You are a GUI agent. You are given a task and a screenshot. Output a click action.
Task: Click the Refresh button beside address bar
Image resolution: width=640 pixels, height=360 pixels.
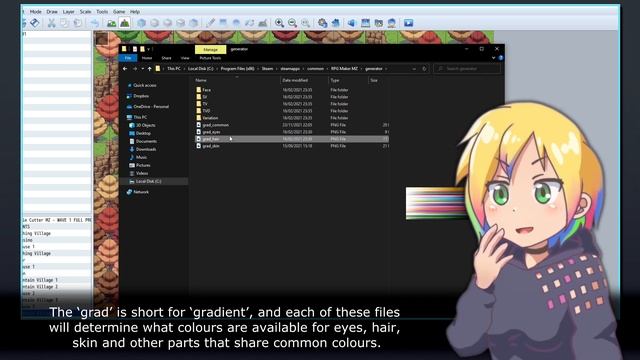click(424, 69)
